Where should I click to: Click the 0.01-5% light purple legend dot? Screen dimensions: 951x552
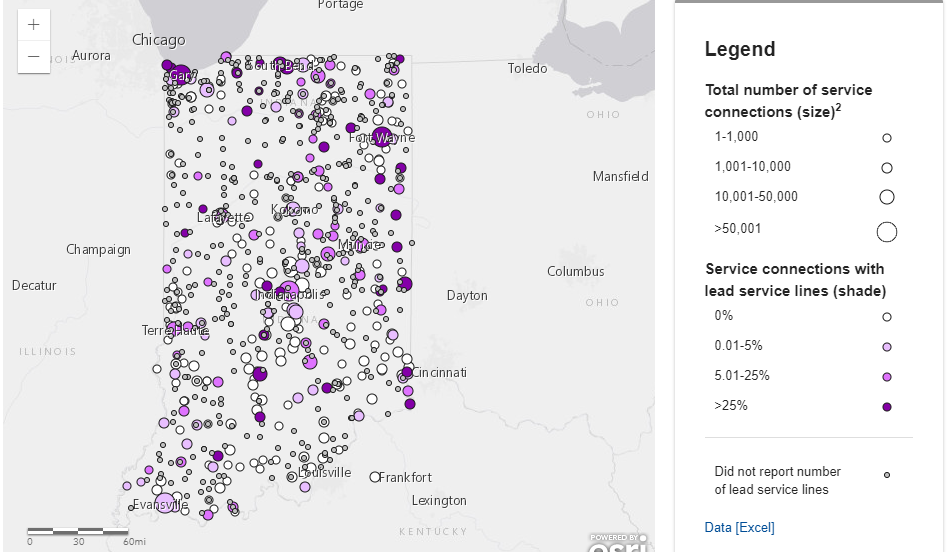coord(886,347)
